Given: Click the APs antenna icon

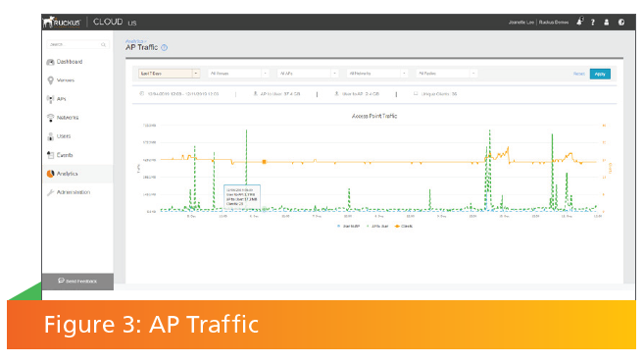Looking at the screenshot, I should pos(51,99).
